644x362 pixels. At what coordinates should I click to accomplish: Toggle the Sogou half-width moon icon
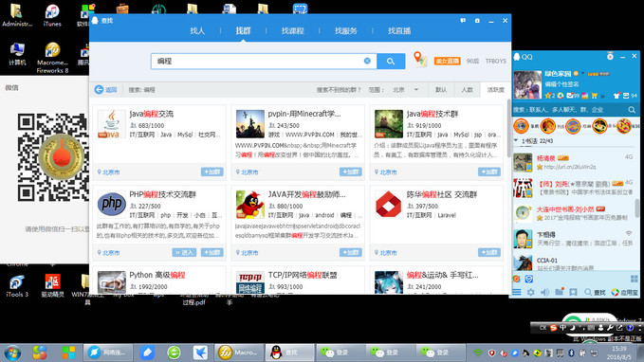(x=573, y=328)
